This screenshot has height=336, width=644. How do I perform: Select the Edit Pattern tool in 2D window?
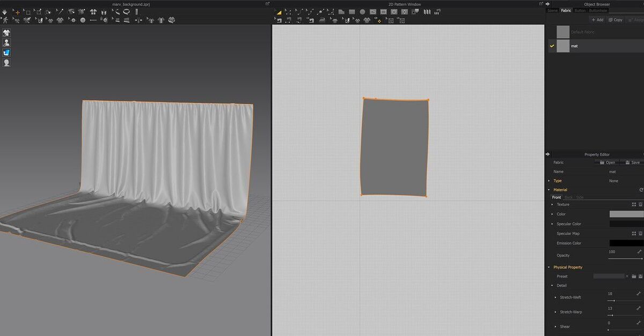click(x=279, y=11)
